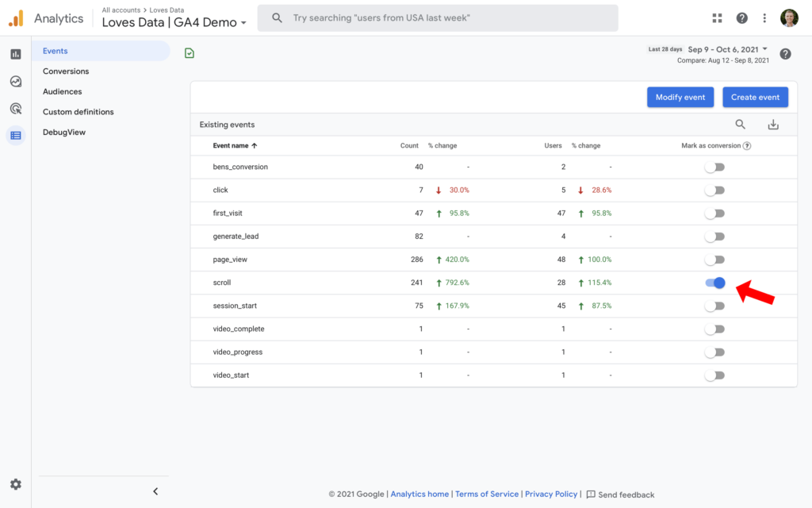Click the help icon in top bar

741,18
